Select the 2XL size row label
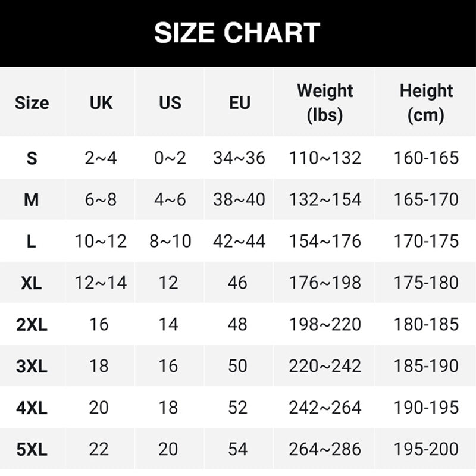Image resolution: width=476 pixels, height=476 pixels. [x=32, y=324]
